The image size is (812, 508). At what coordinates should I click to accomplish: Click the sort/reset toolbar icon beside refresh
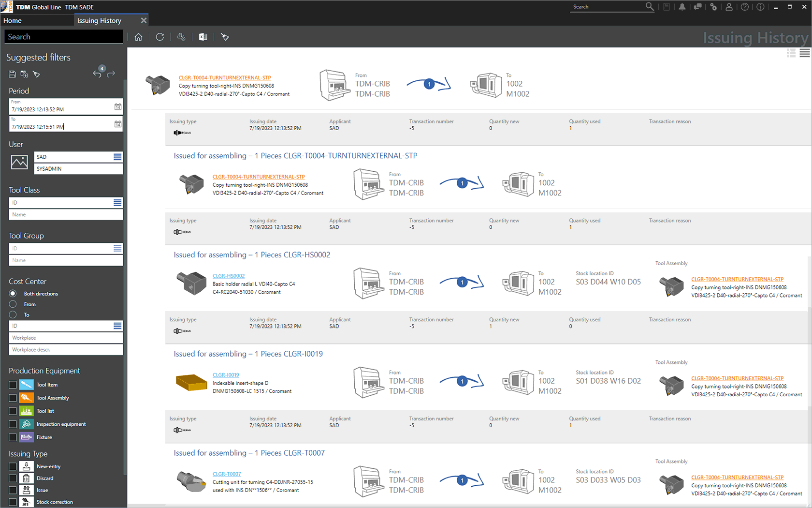[181, 37]
